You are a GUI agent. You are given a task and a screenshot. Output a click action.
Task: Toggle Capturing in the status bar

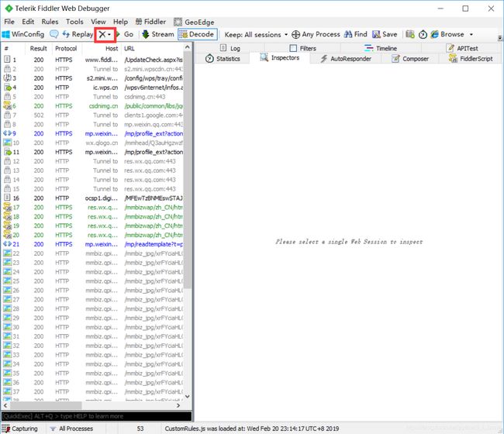click(20, 429)
